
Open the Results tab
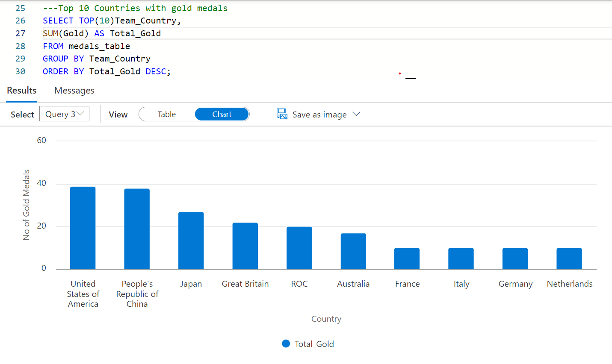coord(22,91)
